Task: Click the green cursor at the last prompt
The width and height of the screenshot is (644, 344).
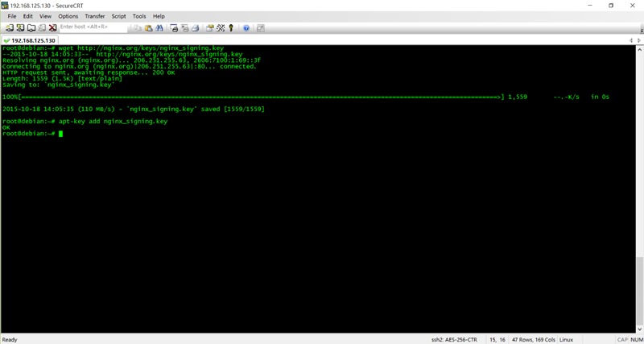Action: click(x=61, y=134)
